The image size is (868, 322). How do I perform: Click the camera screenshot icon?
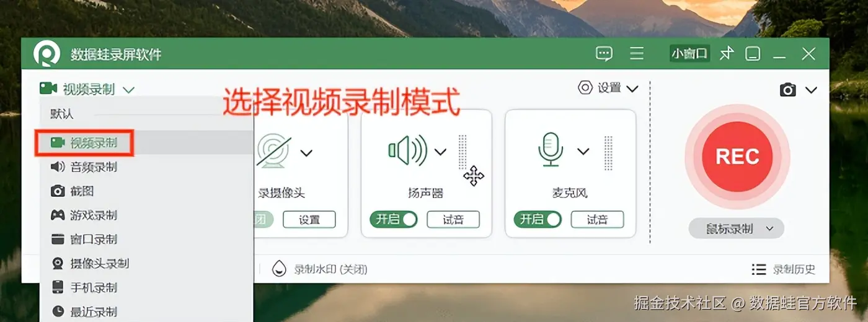point(788,90)
